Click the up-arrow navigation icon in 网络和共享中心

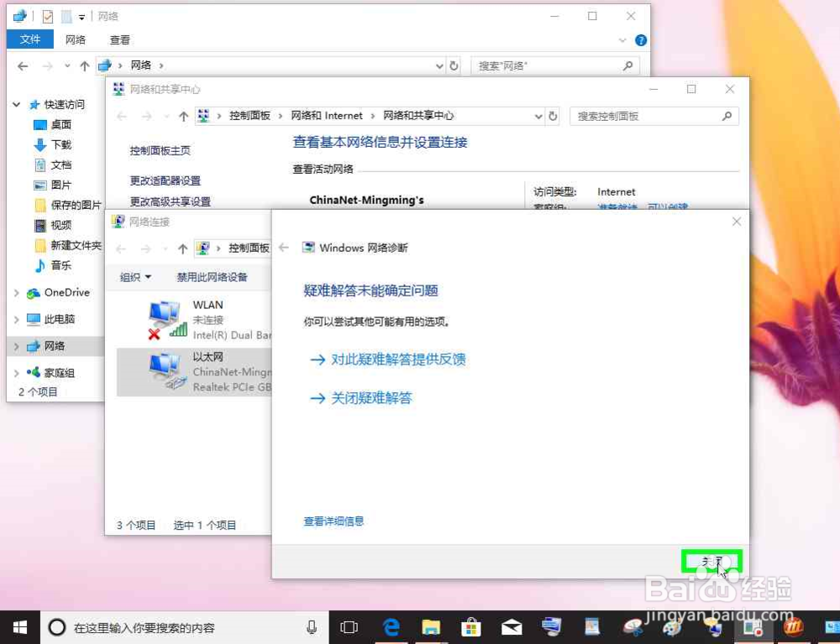coord(181,116)
